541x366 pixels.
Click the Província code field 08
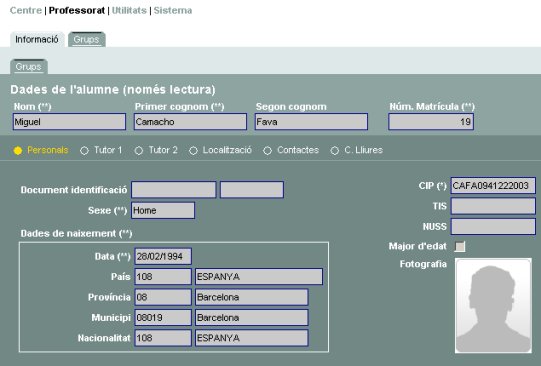(163, 297)
